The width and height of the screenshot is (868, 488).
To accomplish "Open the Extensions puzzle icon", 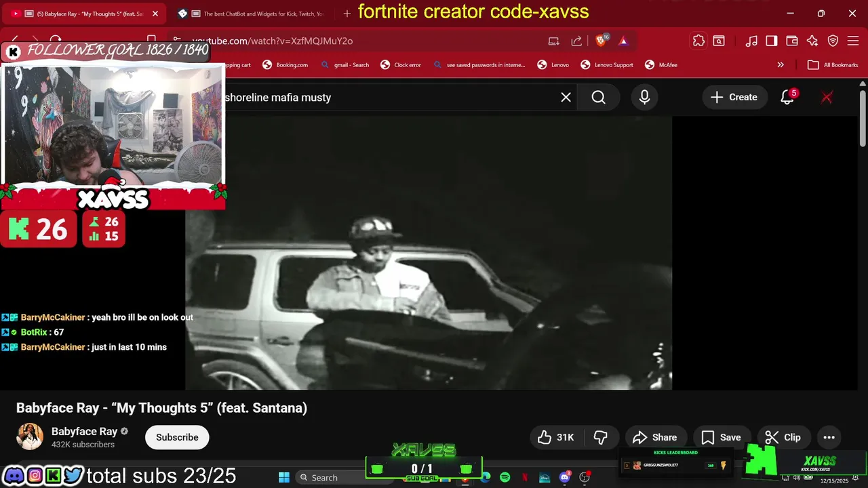I will (x=698, y=41).
